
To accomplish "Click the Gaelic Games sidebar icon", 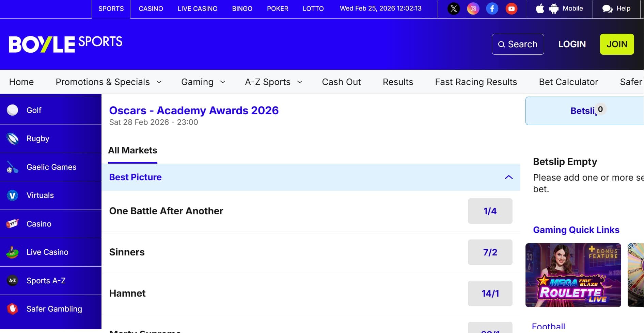I will [x=13, y=167].
